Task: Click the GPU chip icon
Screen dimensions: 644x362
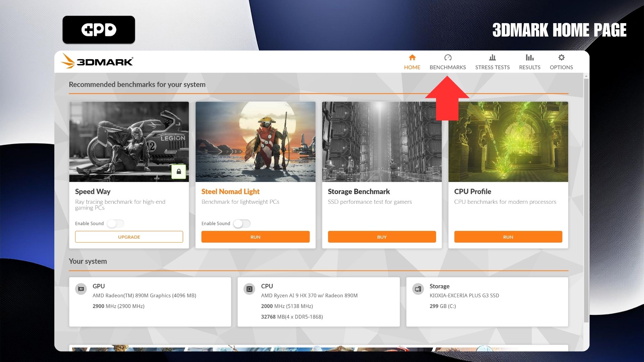Action: point(81,289)
